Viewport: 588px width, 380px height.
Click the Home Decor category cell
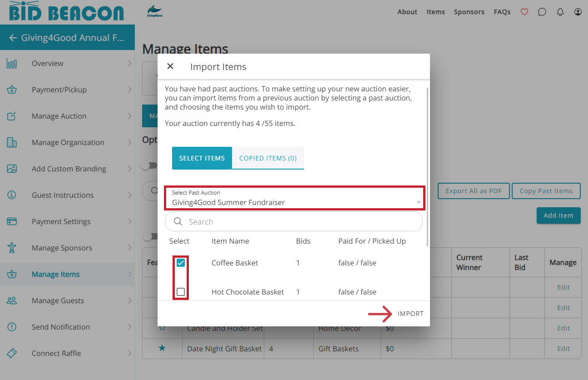pyautogui.click(x=340, y=328)
